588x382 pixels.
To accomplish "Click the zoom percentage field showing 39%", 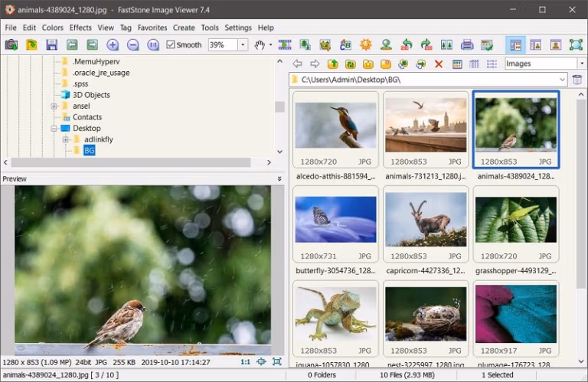I will point(223,45).
